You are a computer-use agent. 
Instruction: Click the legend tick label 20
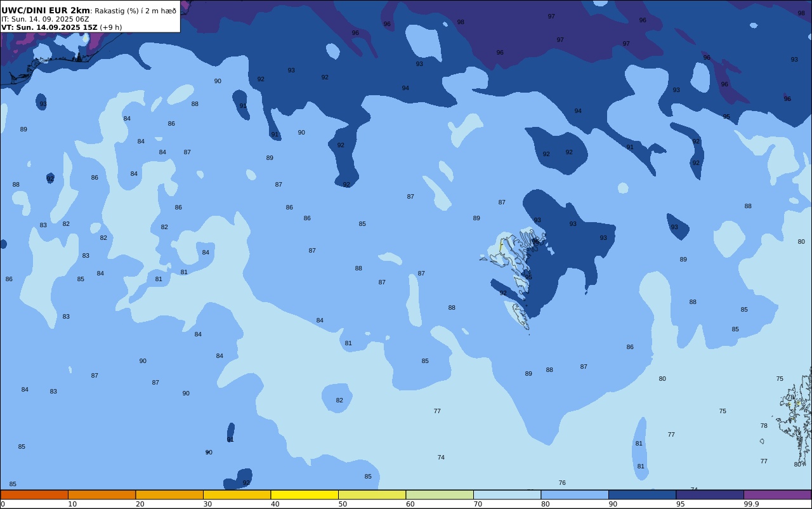[140, 504]
